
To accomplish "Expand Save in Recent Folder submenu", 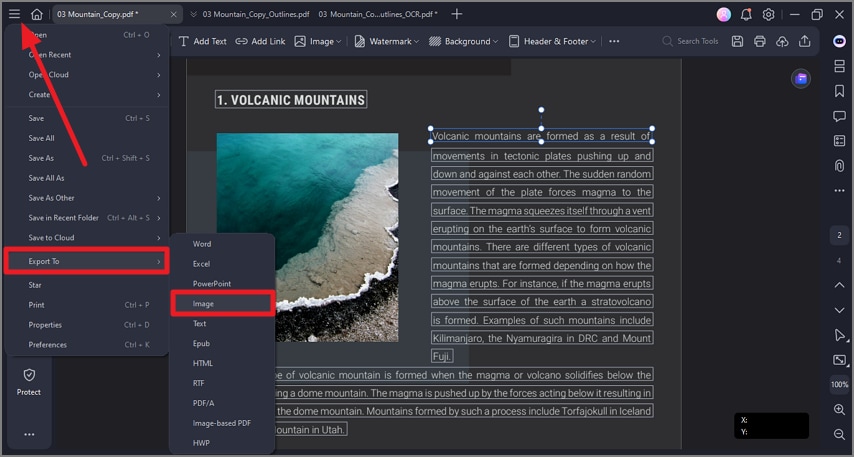I will click(87, 218).
